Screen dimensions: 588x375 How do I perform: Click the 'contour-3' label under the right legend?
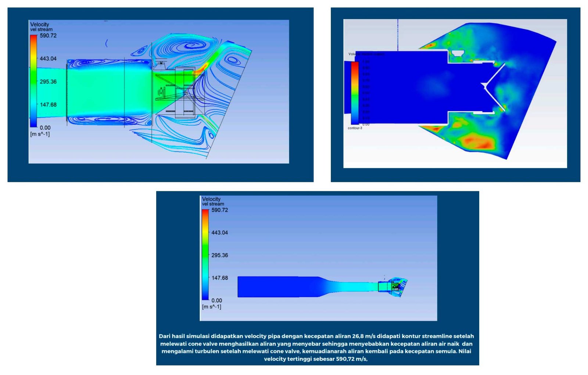pyautogui.click(x=355, y=128)
